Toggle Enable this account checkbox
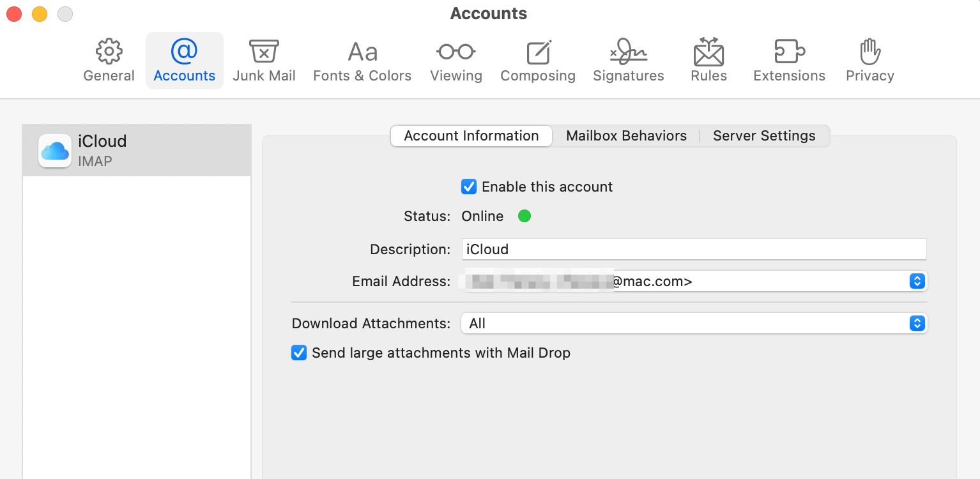Screen dimensions: 980x479 [469, 186]
